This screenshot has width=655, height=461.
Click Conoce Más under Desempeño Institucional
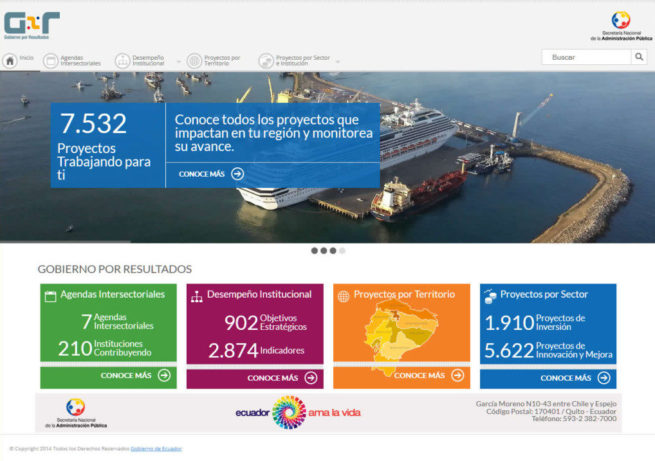point(282,378)
